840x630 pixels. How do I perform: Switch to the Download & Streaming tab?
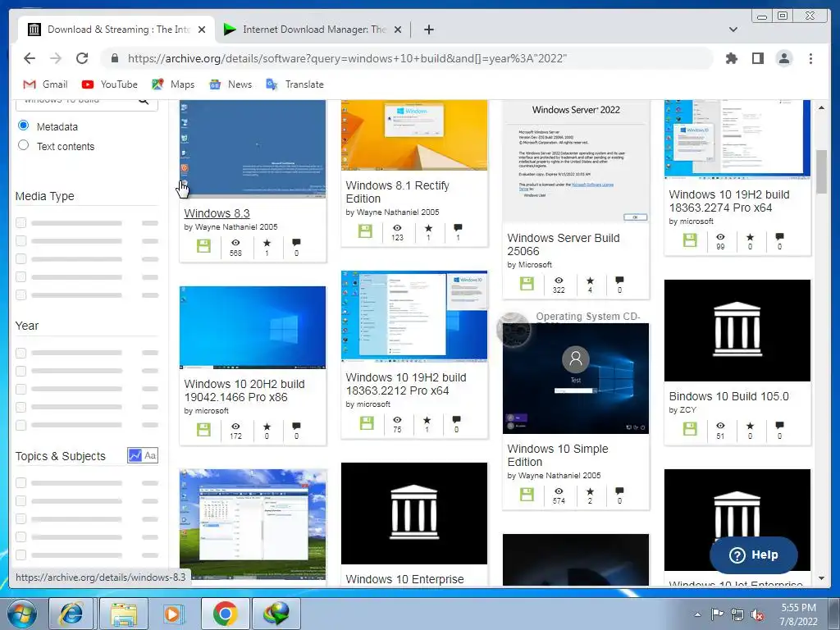(x=117, y=30)
